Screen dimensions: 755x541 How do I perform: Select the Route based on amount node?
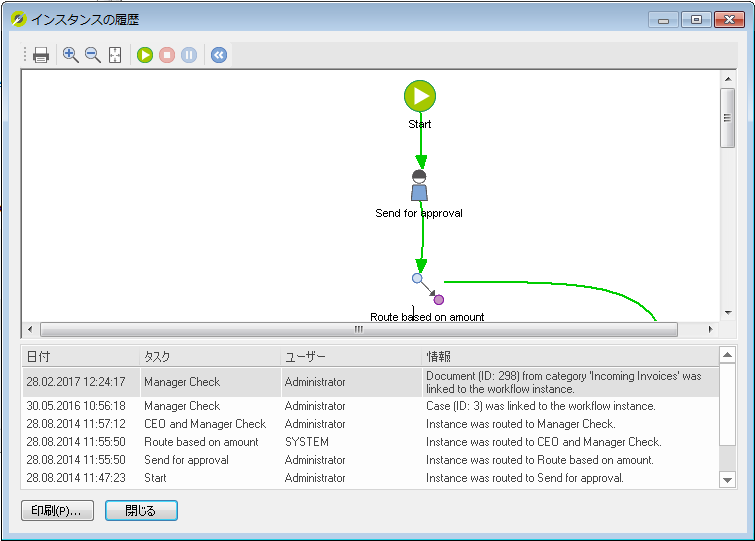pos(428,289)
